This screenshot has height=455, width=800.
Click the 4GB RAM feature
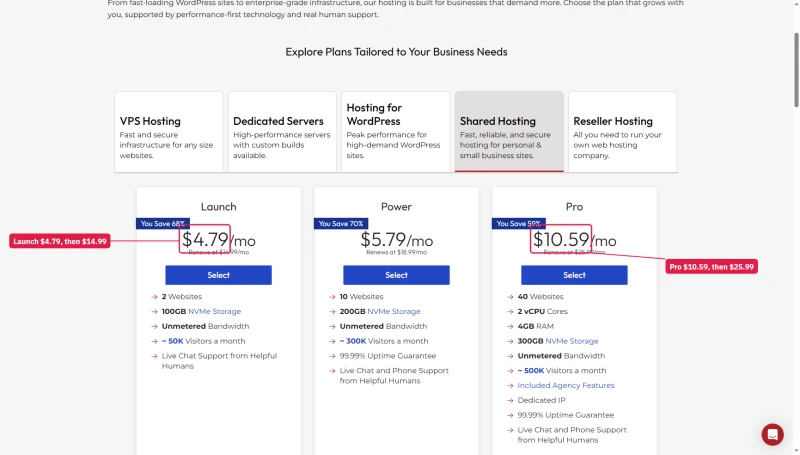tap(535, 326)
